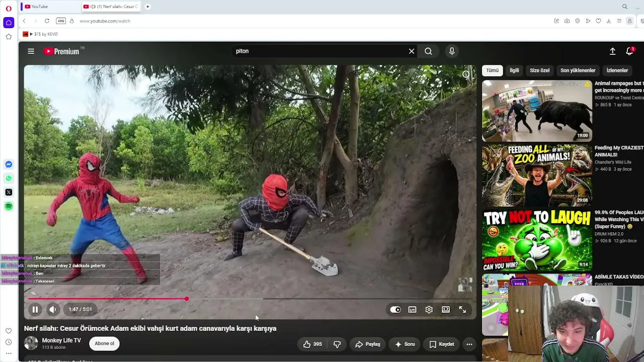The height and width of the screenshot is (362, 644).
Task: Switch to the YouTube browser tab
Action: click(50, 7)
